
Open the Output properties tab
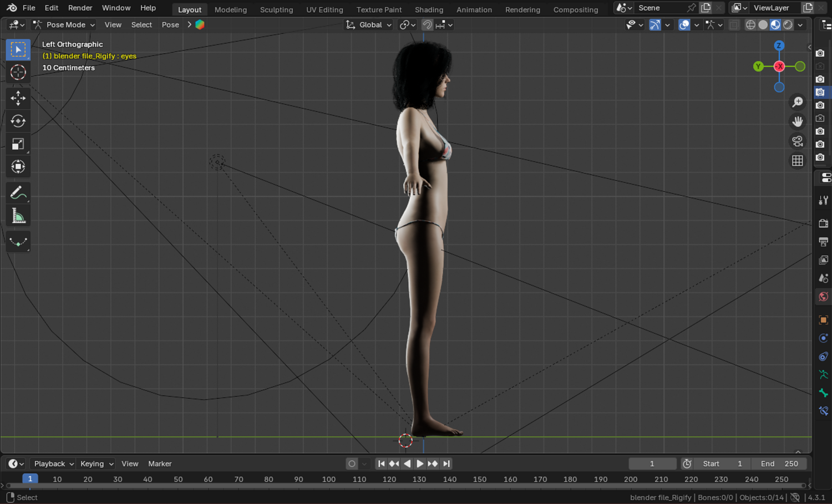coord(824,242)
